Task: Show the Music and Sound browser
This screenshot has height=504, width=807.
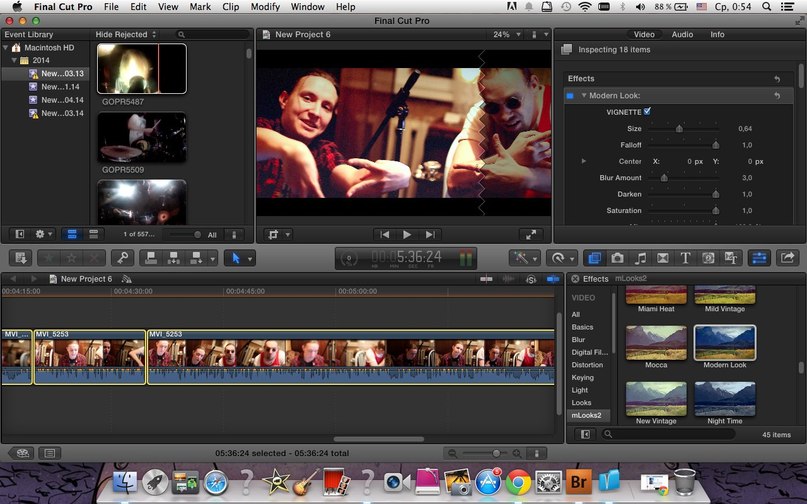Action: click(640, 257)
